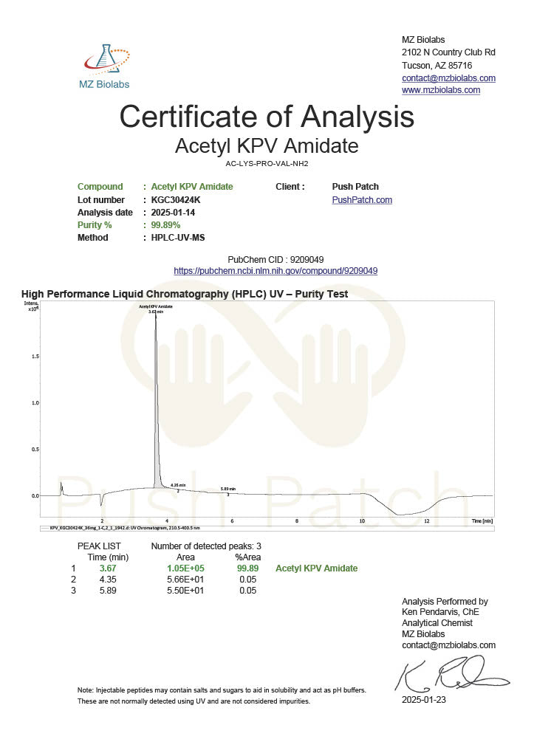
Task: Click the Time [min] axis label
Action: point(482,521)
